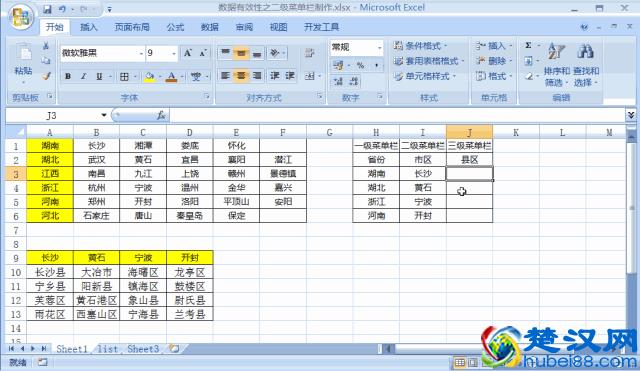The image size is (640, 371).
Task: Switch to Developer (开发工具) tab
Action: [x=322, y=27]
